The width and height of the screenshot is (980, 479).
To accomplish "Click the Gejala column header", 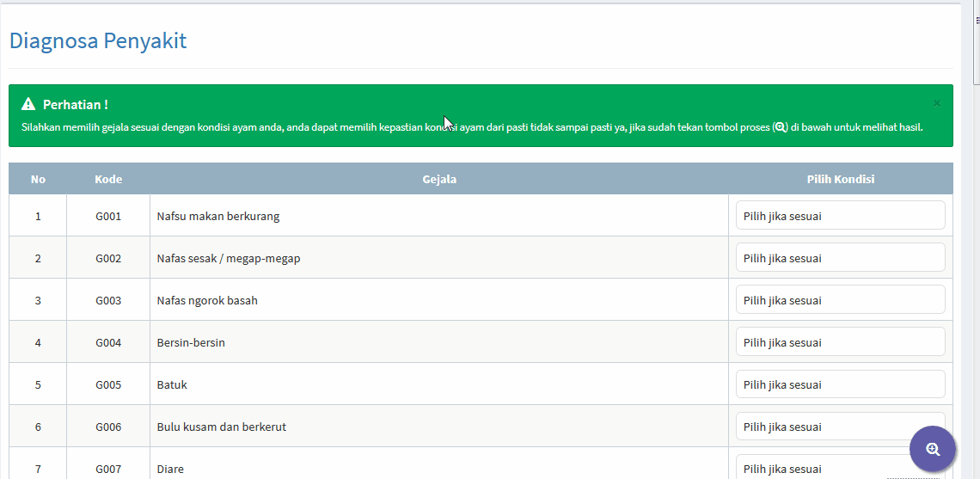I will click(x=439, y=180).
